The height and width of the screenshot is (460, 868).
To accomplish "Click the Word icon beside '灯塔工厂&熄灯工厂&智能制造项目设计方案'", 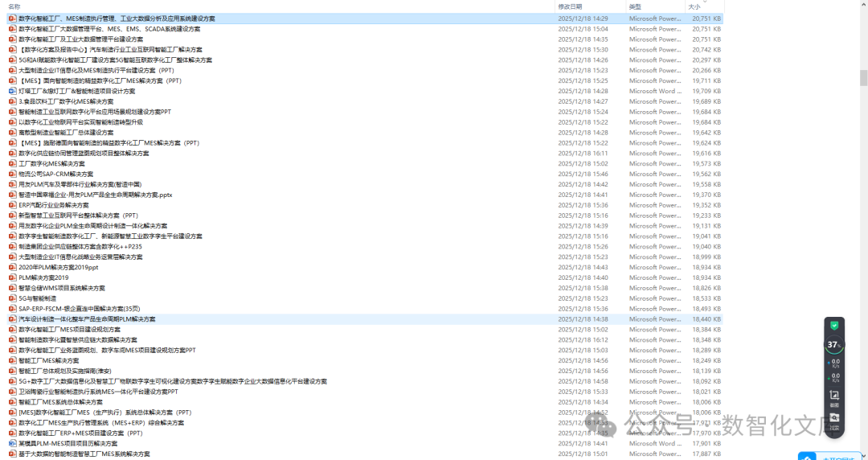I will click(12, 91).
